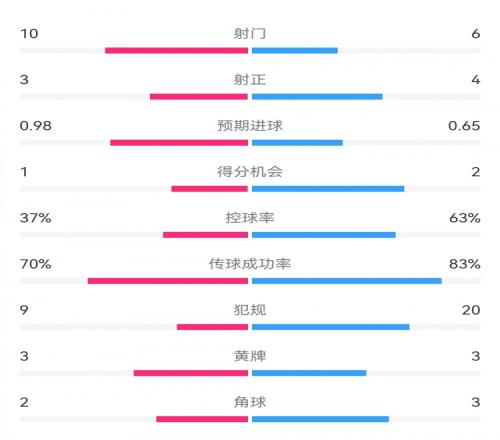
Task: Click the 63% possession value
Action: (x=465, y=218)
